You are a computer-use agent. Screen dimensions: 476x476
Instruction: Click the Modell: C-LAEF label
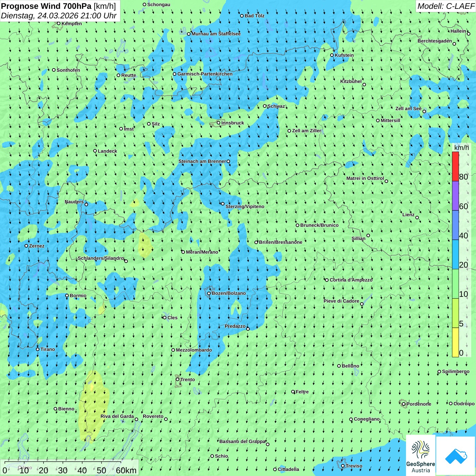coord(446,6)
